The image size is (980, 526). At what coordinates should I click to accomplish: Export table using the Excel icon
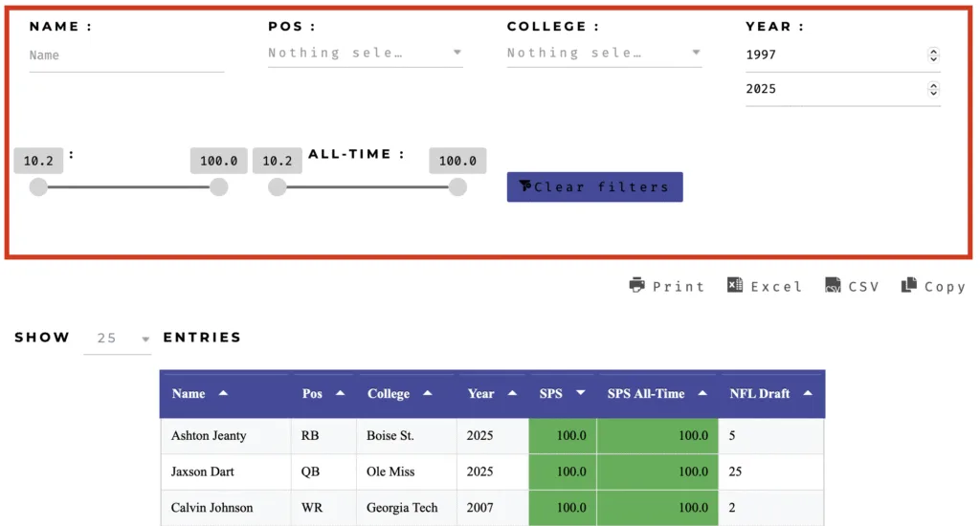(x=734, y=285)
